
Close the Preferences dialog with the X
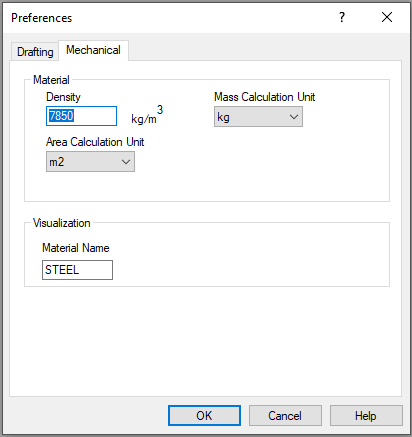point(387,17)
